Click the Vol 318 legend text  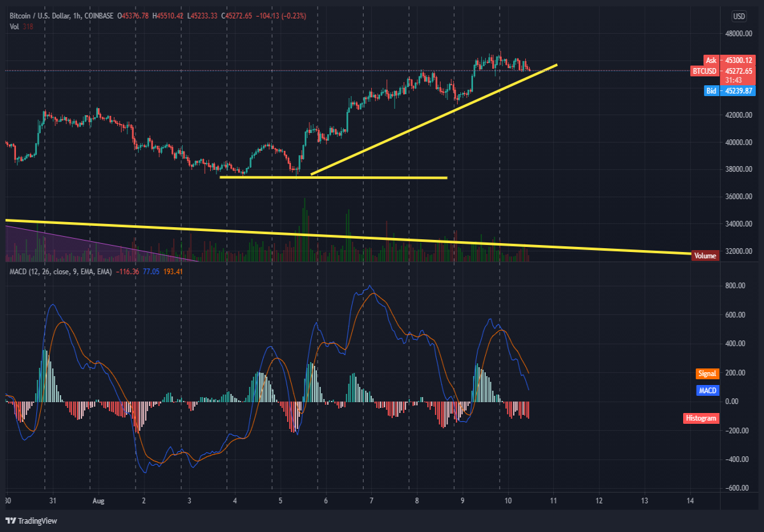pos(22,27)
